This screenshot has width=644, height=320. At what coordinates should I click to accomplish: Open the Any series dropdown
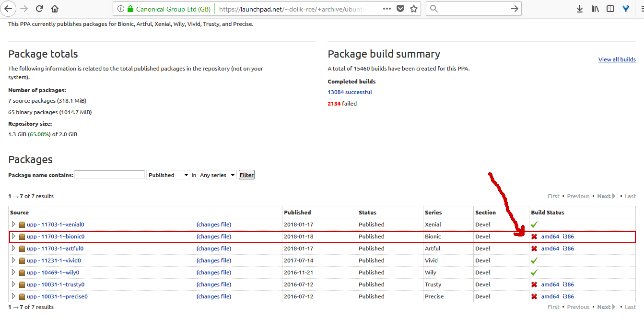click(217, 175)
